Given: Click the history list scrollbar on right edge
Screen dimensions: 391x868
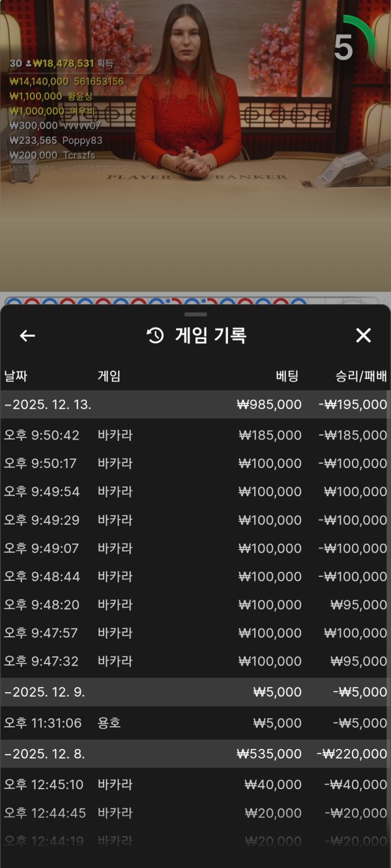Looking at the screenshot, I should (388, 521).
